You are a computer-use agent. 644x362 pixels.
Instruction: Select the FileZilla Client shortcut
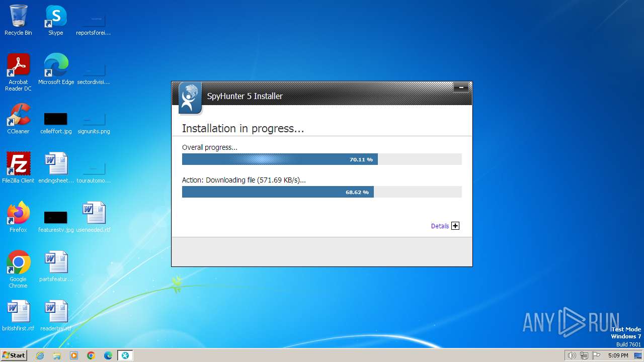(x=18, y=168)
